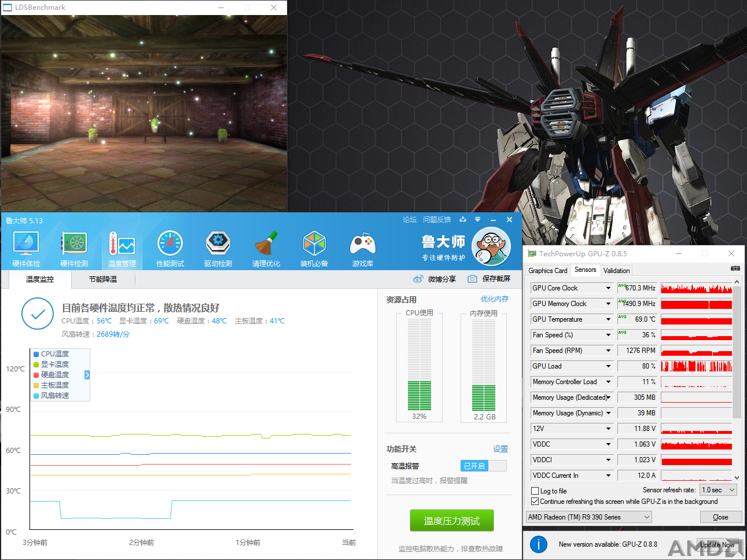Open Fan Speed (RPM) sensor dropdown
The width and height of the screenshot is (747, 560).
click(x=609, y=351)
